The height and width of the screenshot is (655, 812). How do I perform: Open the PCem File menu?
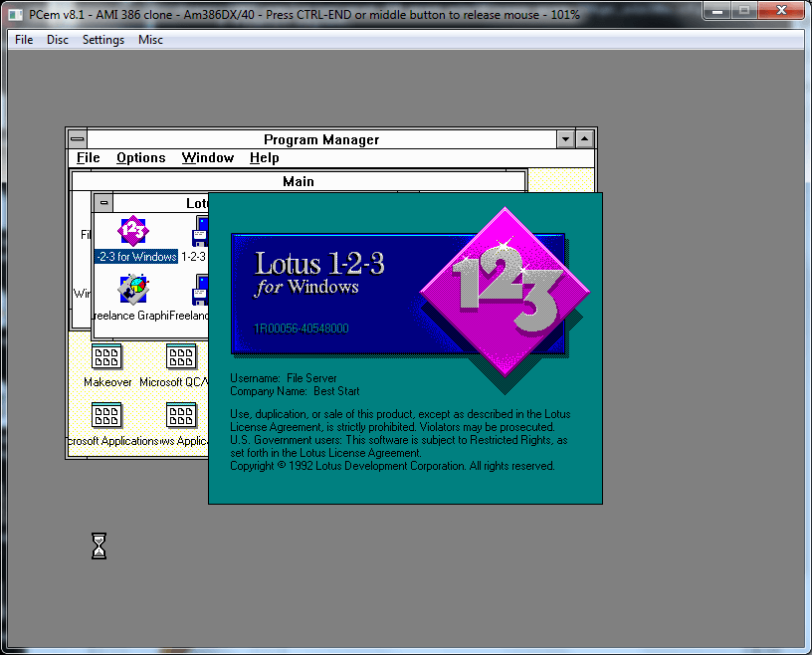click(24, 40)
